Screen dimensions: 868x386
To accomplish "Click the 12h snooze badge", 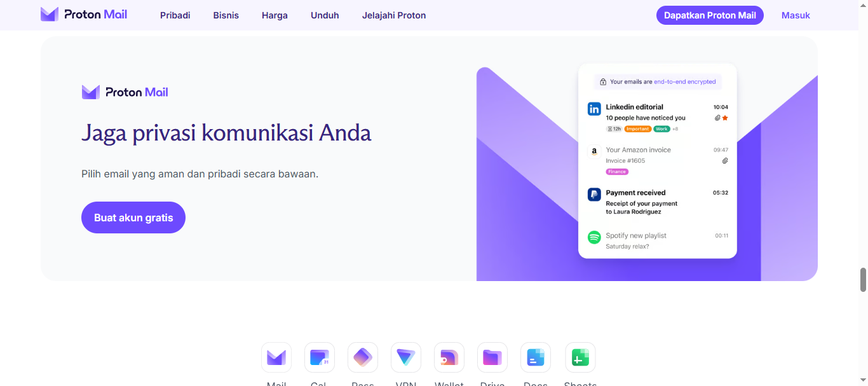I will click(614, 129).
